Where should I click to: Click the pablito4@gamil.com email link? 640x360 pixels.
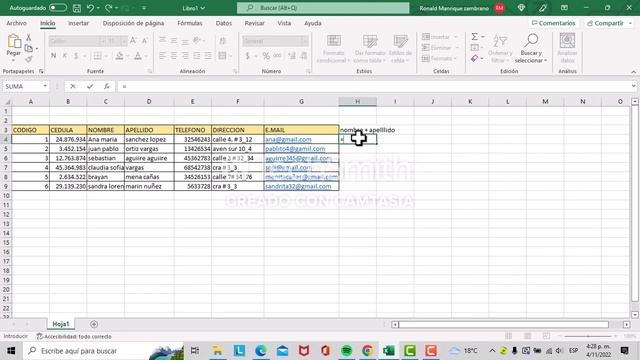click(x=295, y=149)
